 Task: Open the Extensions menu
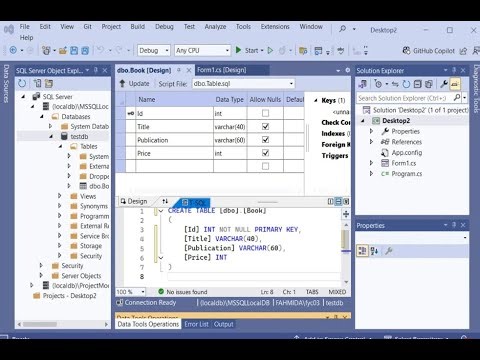[275, 27]
